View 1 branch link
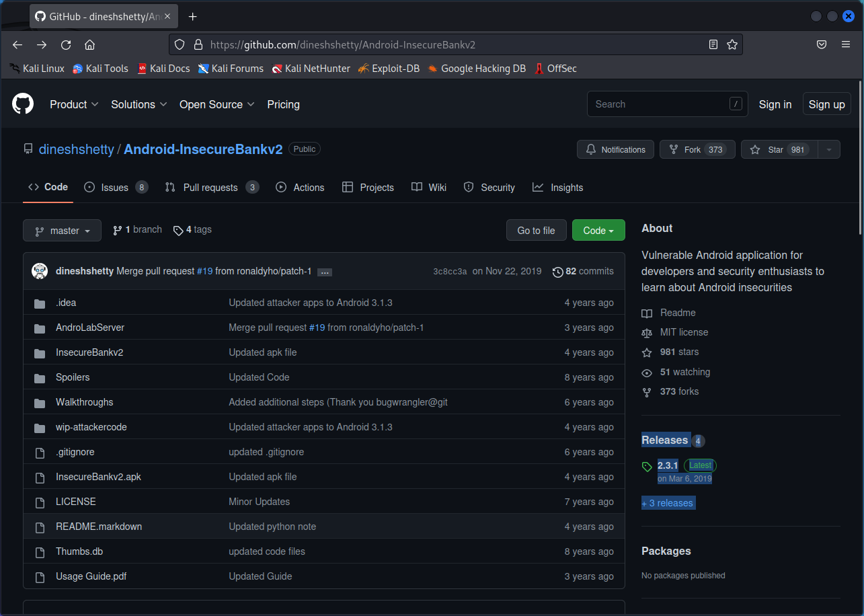The height and width of the screenshot is (616, 864). (x=137, y=230)
